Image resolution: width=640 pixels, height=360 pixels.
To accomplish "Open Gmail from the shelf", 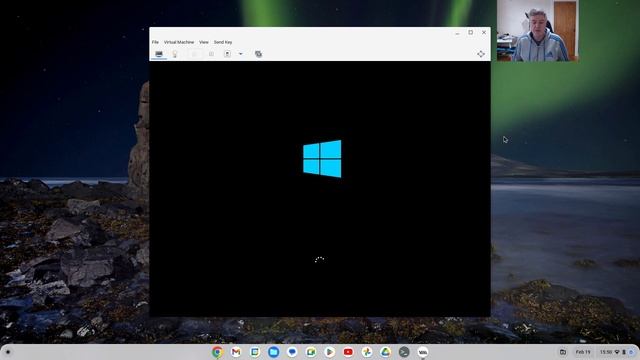I will pyautogui.click(x=236, y=352).
